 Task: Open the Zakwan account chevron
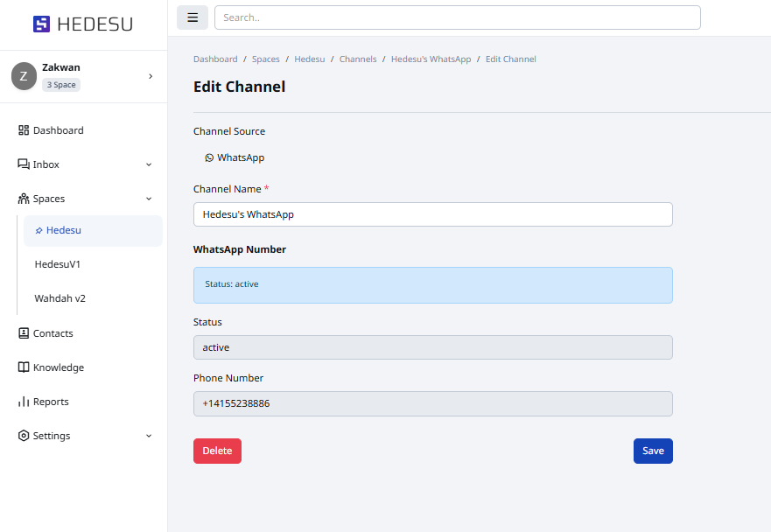pos(151,76)
